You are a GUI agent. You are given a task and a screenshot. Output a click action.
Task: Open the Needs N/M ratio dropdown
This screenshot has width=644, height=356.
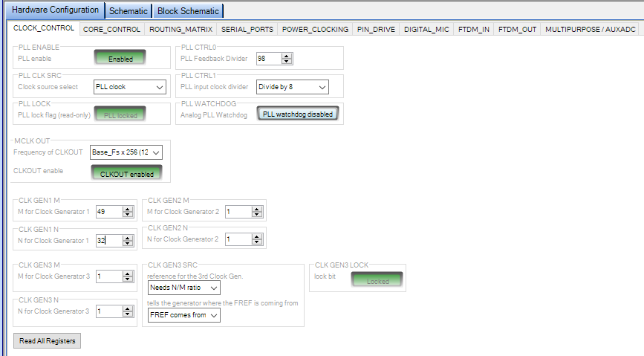tap(184, 288)
